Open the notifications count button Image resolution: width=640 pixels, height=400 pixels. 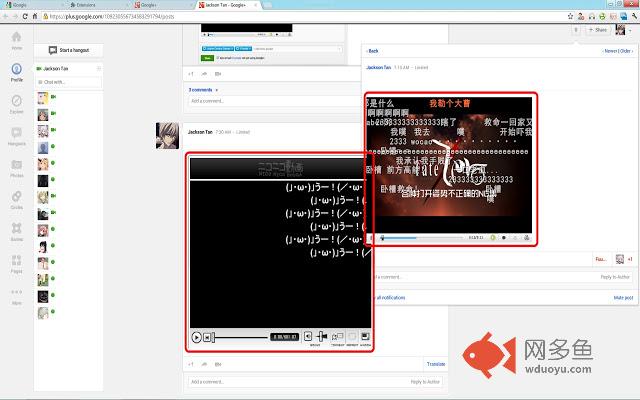[x=576, y=30]
